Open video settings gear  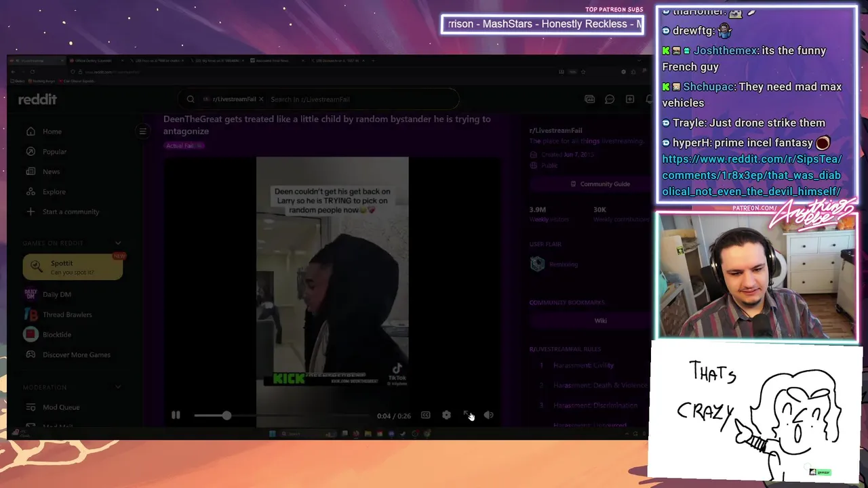coord(446,415)
